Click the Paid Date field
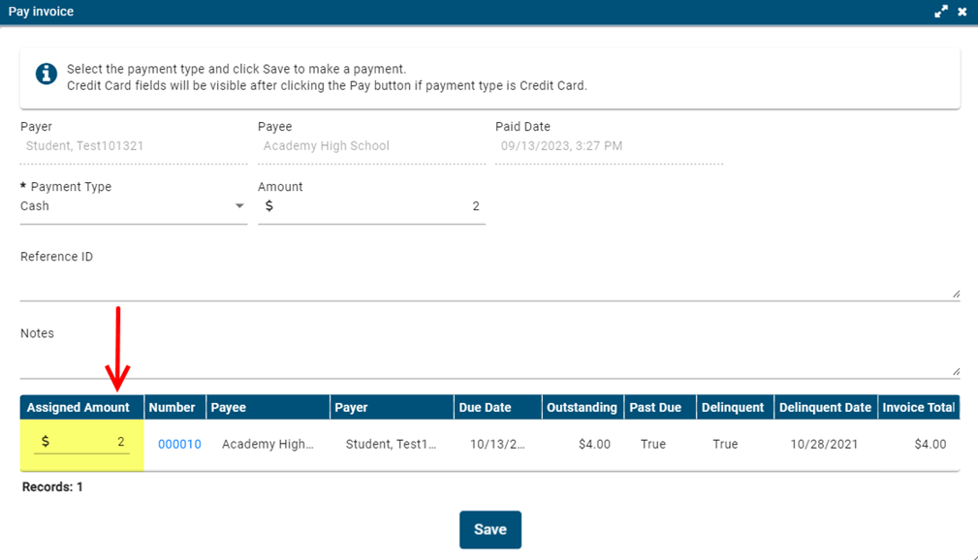978x560 pixels. [x=608, y=146]
